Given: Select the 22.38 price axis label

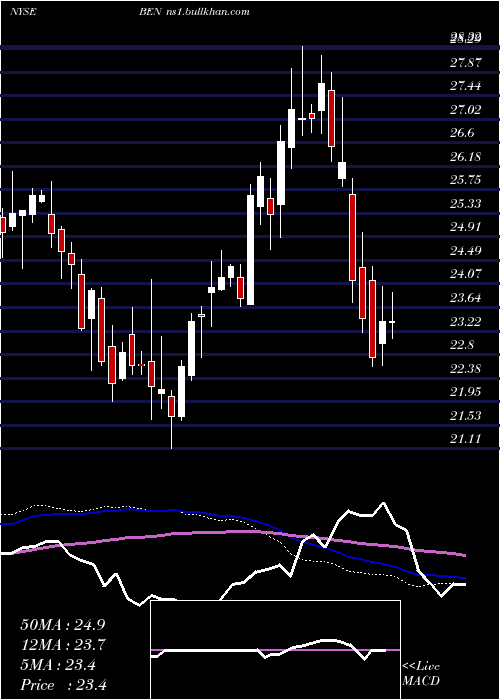Looking at the screenshot, I should (x=466, y=368).
